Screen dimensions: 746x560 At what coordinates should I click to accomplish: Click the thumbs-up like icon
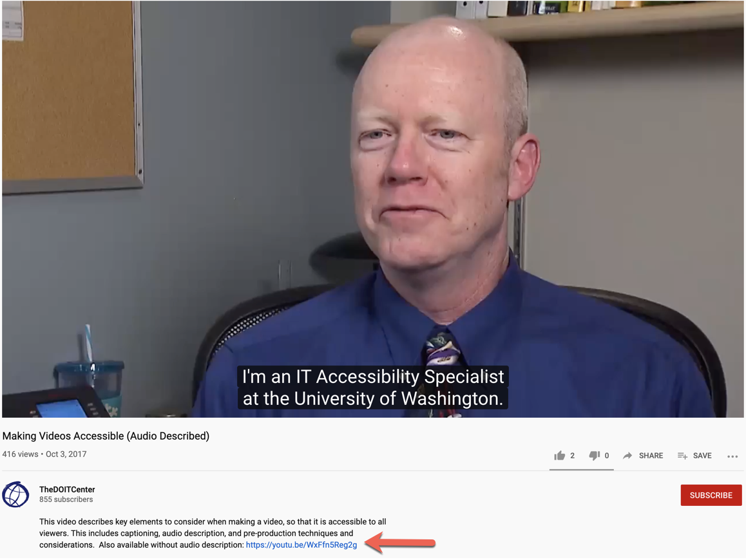(x=559, y=456)
